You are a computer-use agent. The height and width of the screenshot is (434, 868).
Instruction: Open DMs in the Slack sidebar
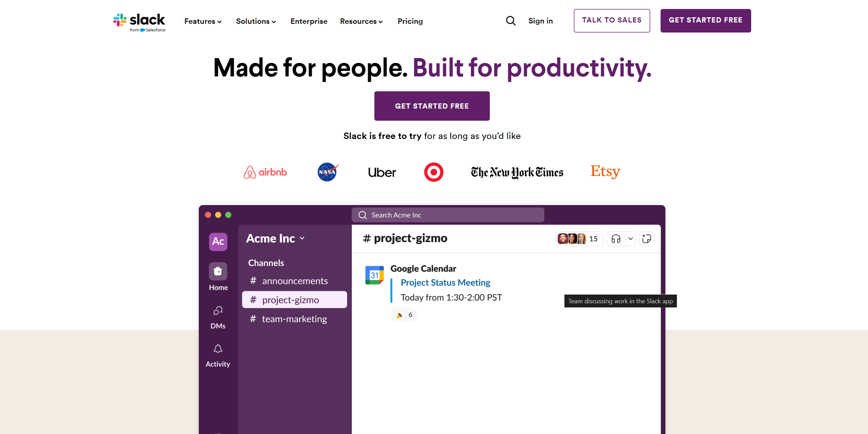click(218, 317)
